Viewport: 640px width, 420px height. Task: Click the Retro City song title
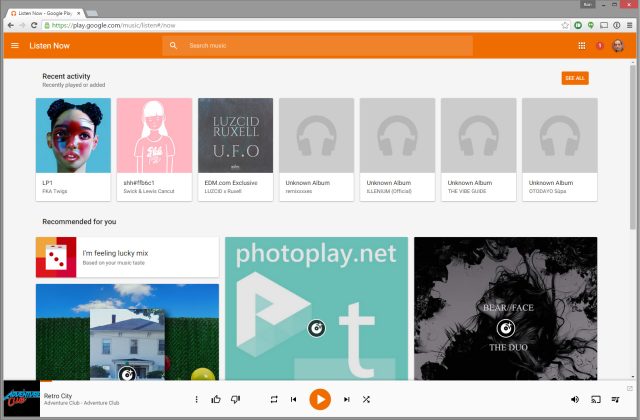[x=58, y=396]
